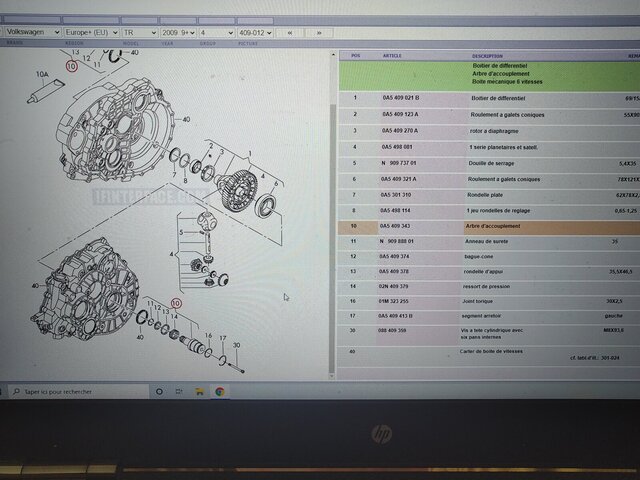Click red-circled callout 10 near lower gearbox
640x480 pixels.
pos(176,304)
